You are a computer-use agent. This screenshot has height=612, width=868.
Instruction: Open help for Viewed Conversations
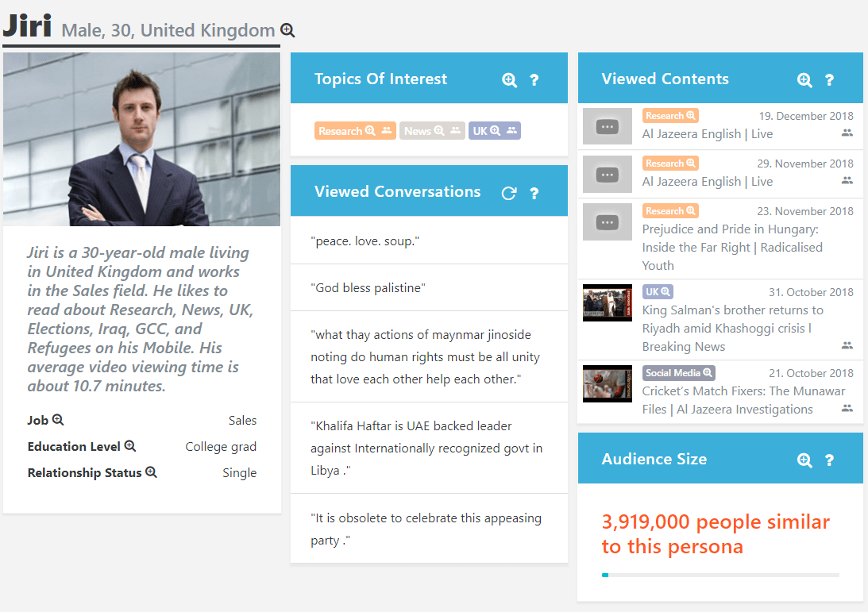point(534,193)
